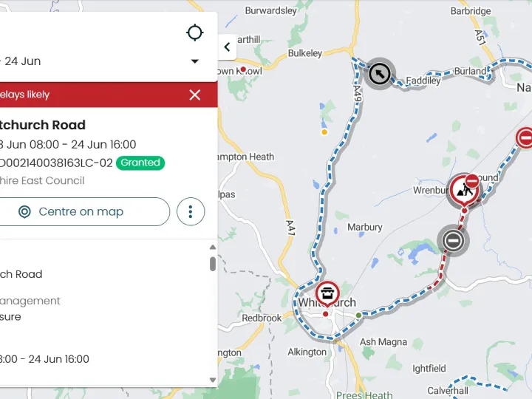Viewport: 532px width, 399px height.
Task: Open the three-dot more options menu
Action: [191, 211]
